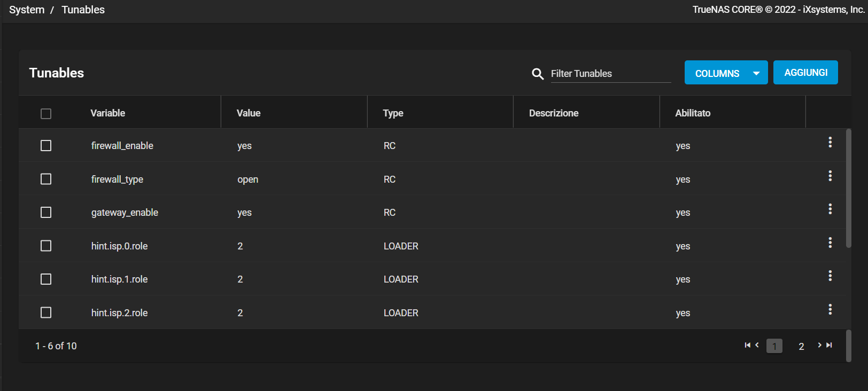Sort by Descrizione column header
This screenshot has width=868, height=391.
click(x=554, y=113)
